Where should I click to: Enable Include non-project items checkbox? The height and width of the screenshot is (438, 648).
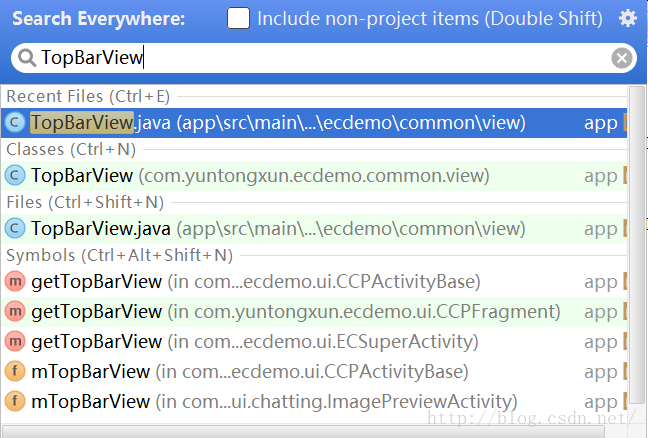point(238,18)
